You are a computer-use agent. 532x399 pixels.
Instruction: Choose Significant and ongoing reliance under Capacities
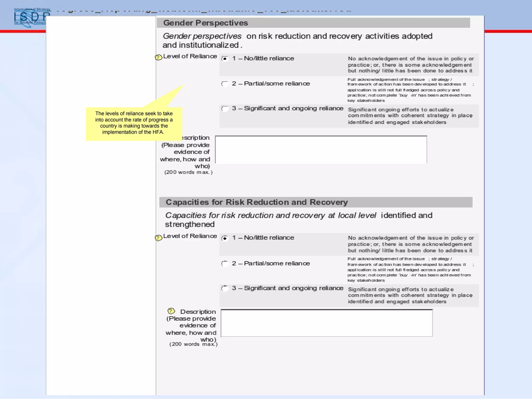coord(225,288)
